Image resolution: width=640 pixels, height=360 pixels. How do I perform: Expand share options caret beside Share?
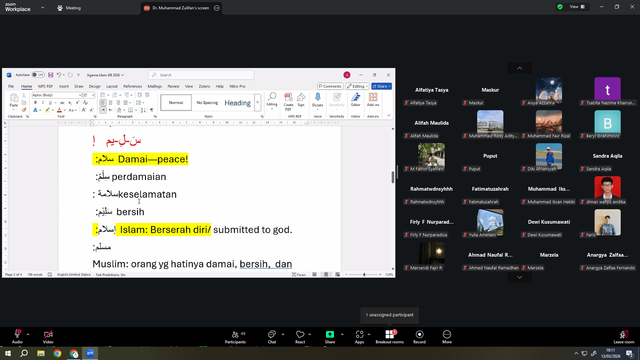342,334
